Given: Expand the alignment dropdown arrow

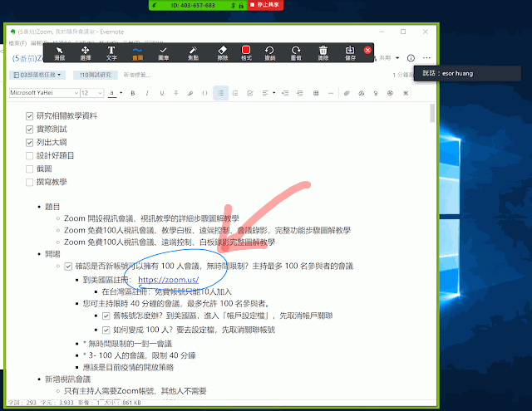Looking at the screenshot, I should click(x=273, y=93).
